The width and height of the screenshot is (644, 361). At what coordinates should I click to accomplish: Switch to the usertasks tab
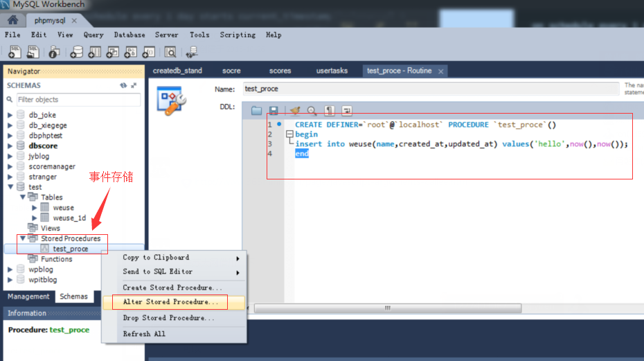click(x=332, y=71)
